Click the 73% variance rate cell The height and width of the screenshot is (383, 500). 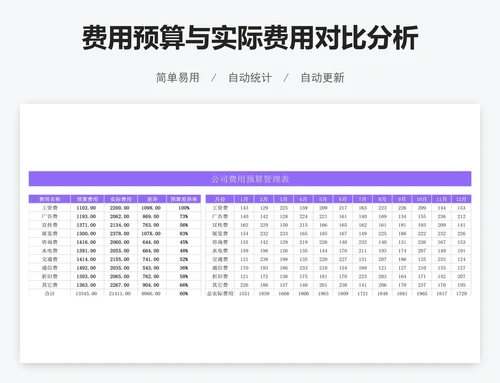(x=184, y=216)
